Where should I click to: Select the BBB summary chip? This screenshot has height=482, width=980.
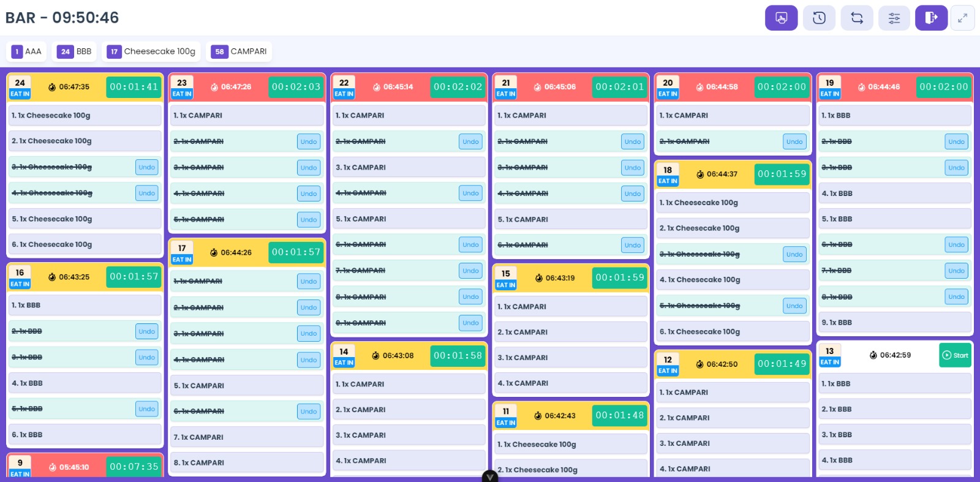pos(75,51)
